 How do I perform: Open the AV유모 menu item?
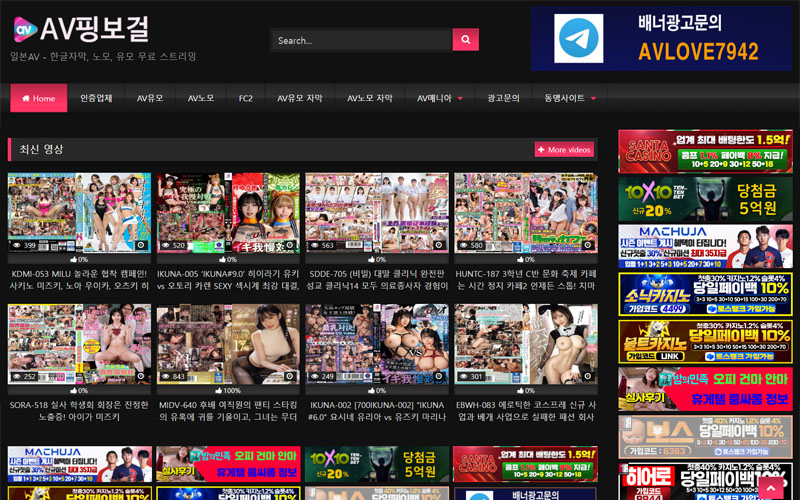(150, 98)
